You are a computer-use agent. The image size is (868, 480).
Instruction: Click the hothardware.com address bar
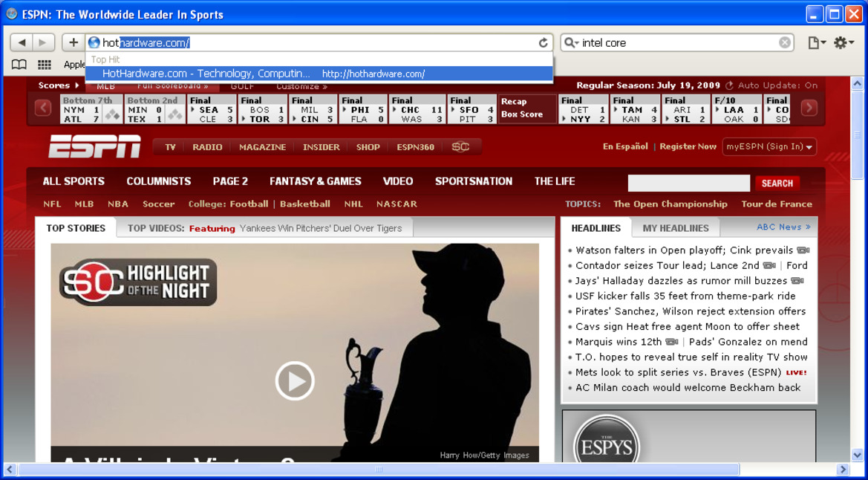click(319, 42)
